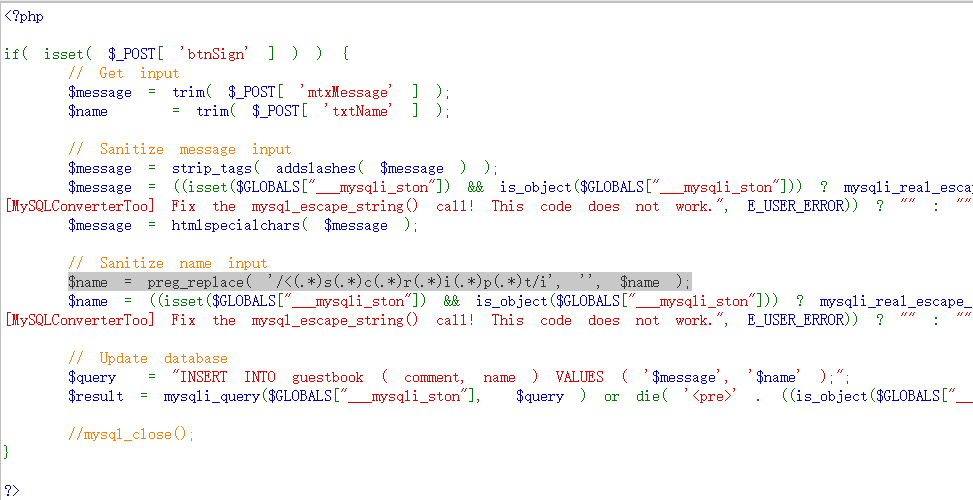Select the '// Get input' comment

(123, 73)
